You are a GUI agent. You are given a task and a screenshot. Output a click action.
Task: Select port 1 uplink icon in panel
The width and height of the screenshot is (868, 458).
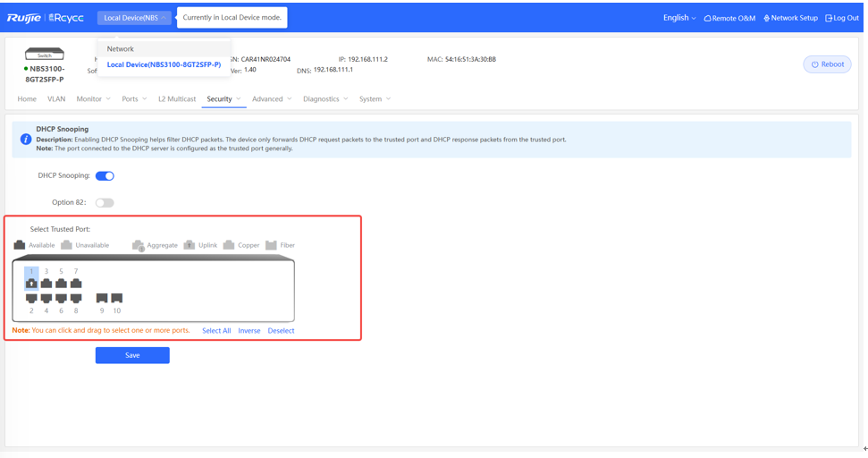point(31,284)
